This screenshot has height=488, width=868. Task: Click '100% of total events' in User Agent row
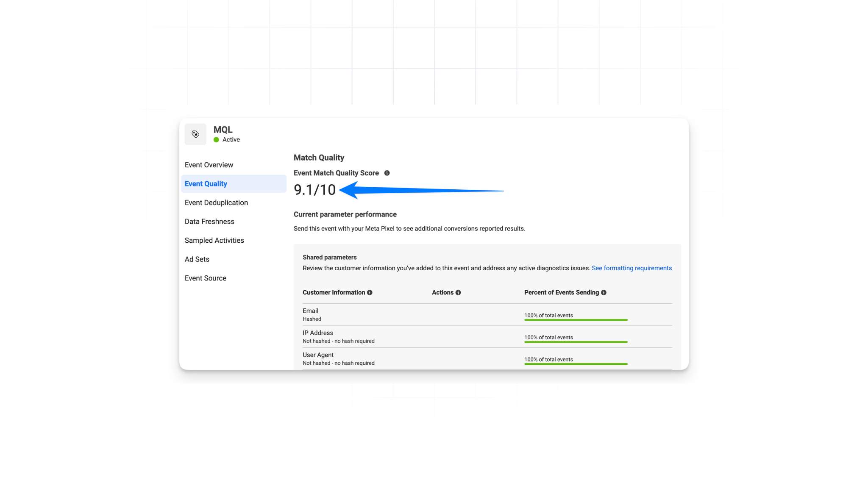coord(548,360)
